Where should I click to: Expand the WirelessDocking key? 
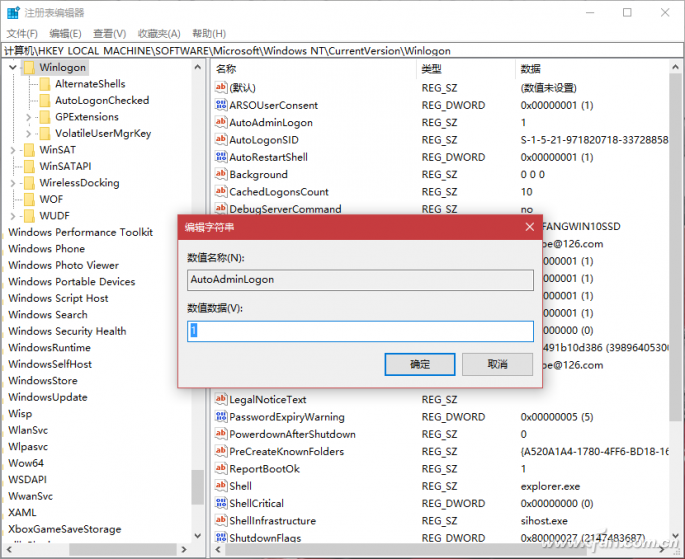[13, 183]
